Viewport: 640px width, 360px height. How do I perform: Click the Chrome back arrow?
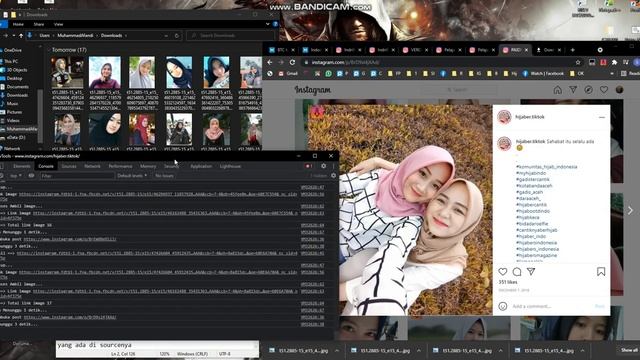[x=270, y=62]
